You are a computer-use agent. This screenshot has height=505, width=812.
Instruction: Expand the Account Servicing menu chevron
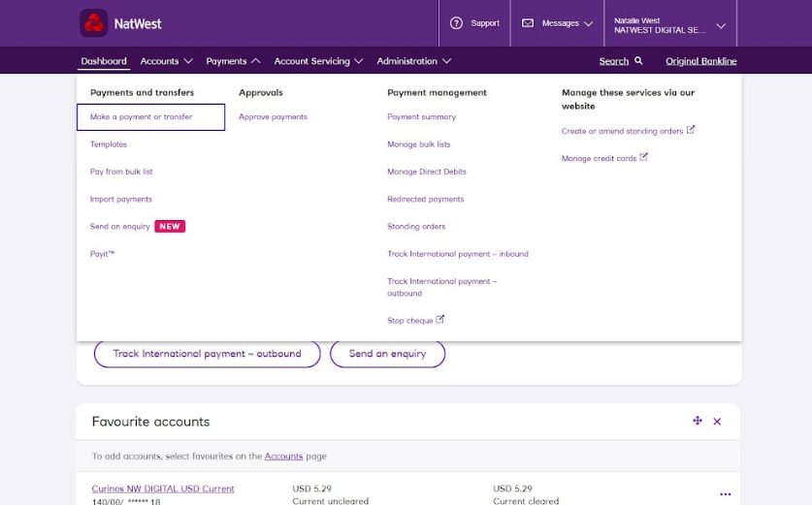pos(358,61)
